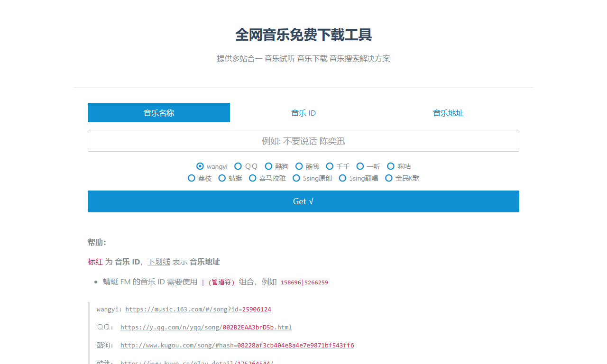Open the music.163.com wangyi example link
Viewport: 607px width, 364px height.
tap(198, 309)
